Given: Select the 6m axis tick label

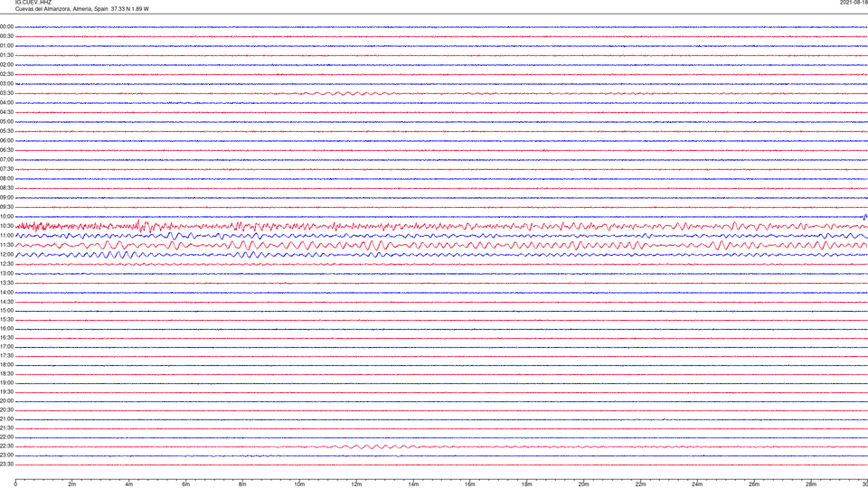Looking at the screenshot, I should [186, 484].
